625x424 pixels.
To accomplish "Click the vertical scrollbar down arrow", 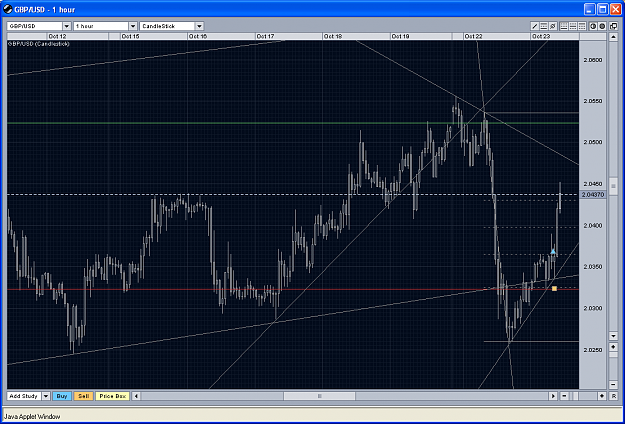I will tap(613, 336).
